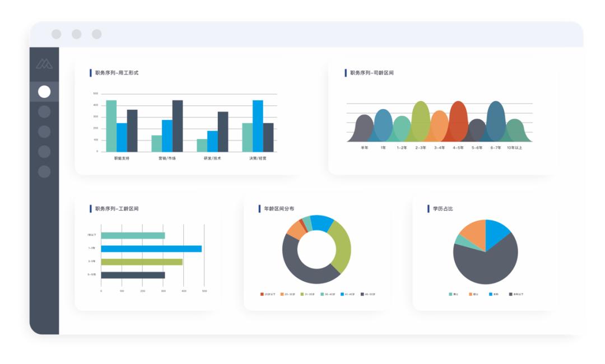The height and width of the screenshot is (364, 605).
Task: Toggle the teal legend swatch under 学历占比 pie
Action: [x=450, y=294]
